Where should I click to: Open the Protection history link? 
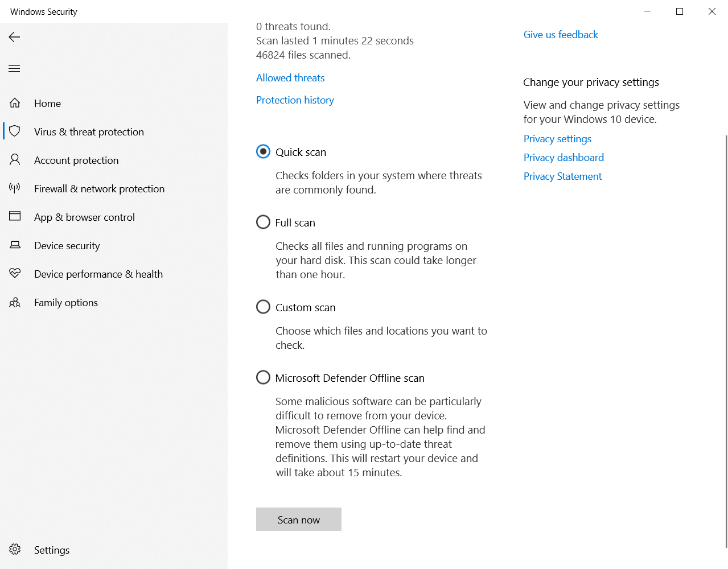tap(295, 100)
